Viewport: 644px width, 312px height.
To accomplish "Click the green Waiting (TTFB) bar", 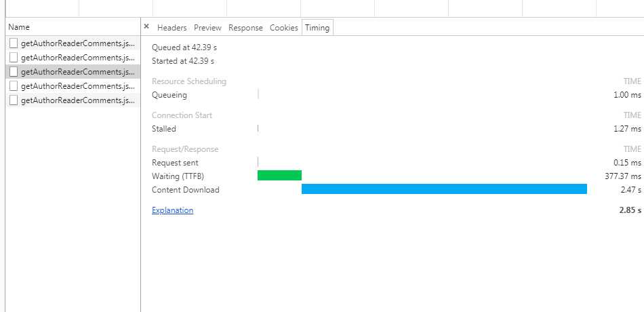I will click(279, 176).
